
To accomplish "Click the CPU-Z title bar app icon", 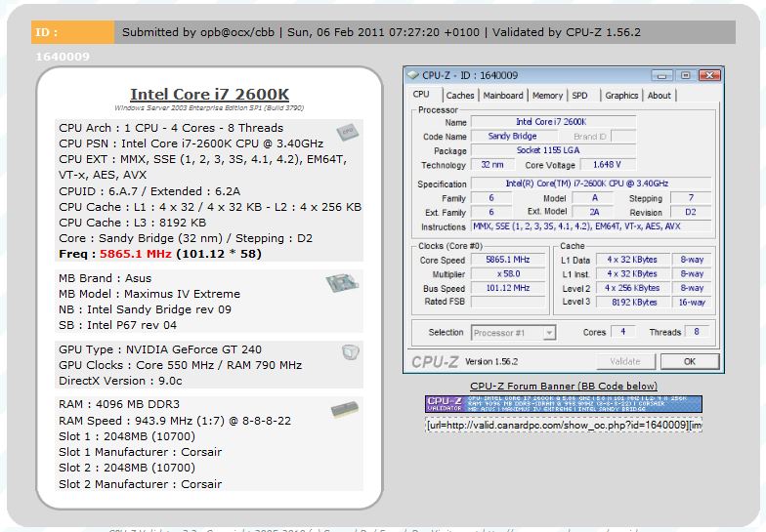I will pos(413,75).
